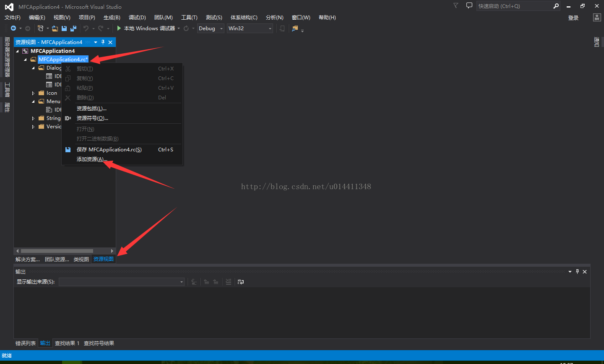This screenshot has width=604, height=364.
Task: Switch to the 团队资源 tab
Action: pyautogui.click(x=57, y=259)
